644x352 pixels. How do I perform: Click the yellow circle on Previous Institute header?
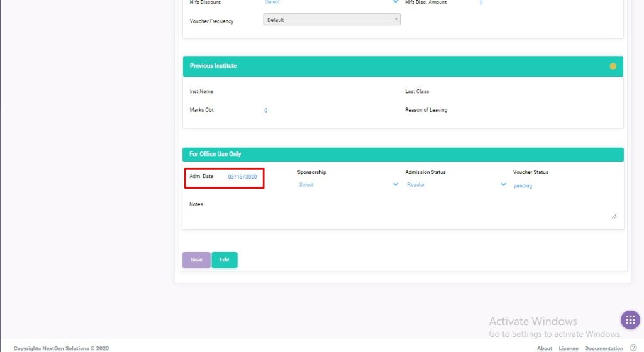613,66
